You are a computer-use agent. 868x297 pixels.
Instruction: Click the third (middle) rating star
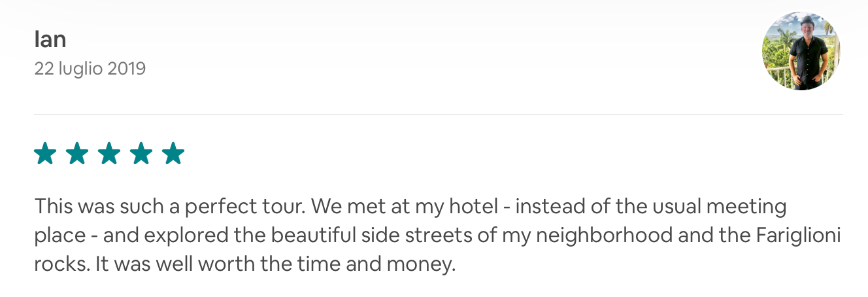pos(109,154)
